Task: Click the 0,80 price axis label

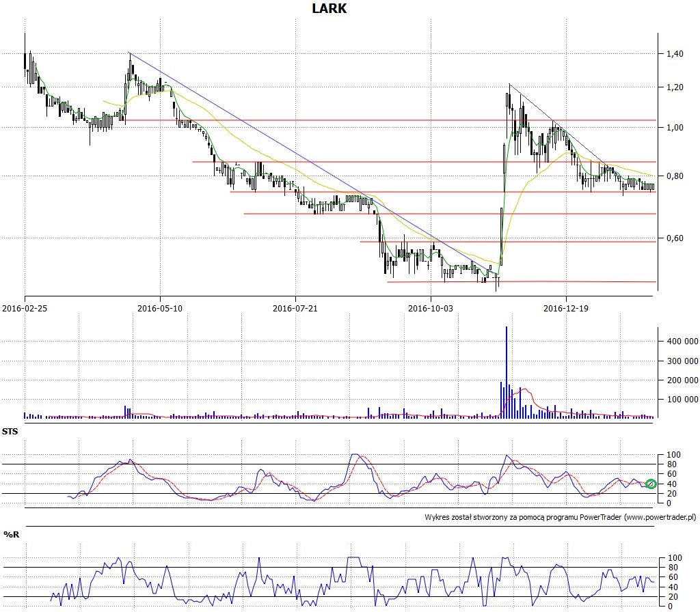Action: (675, 176)
